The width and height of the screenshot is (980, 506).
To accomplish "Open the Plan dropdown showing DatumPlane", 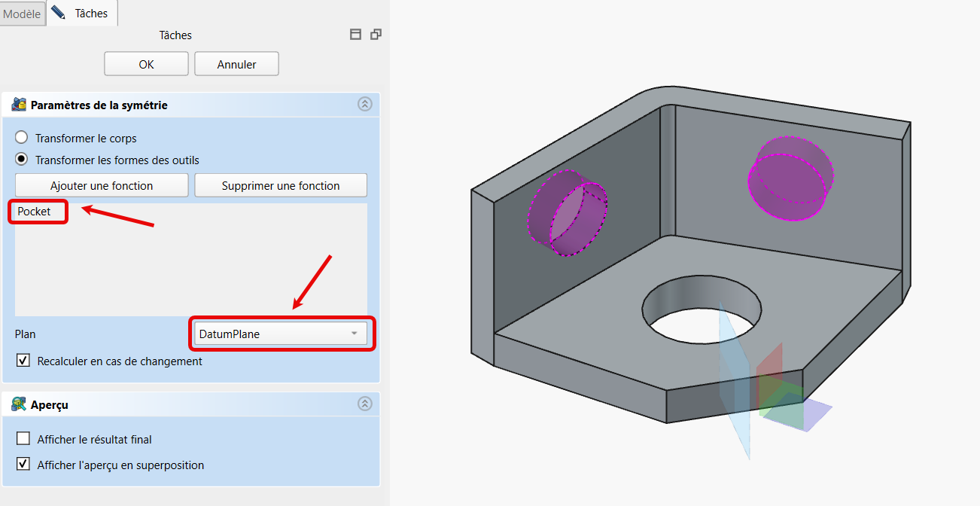I will [x=280, y=334].
